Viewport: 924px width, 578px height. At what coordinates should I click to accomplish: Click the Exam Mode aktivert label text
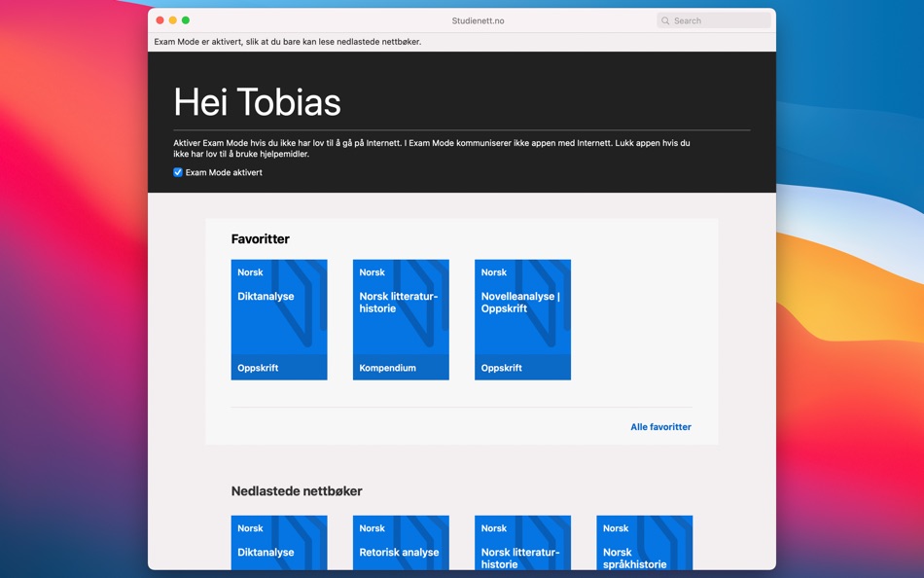224,172
